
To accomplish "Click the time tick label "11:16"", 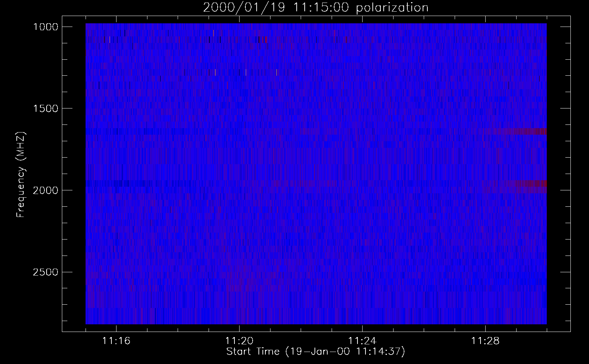I will pyautogui.click(x=116, y=341).
